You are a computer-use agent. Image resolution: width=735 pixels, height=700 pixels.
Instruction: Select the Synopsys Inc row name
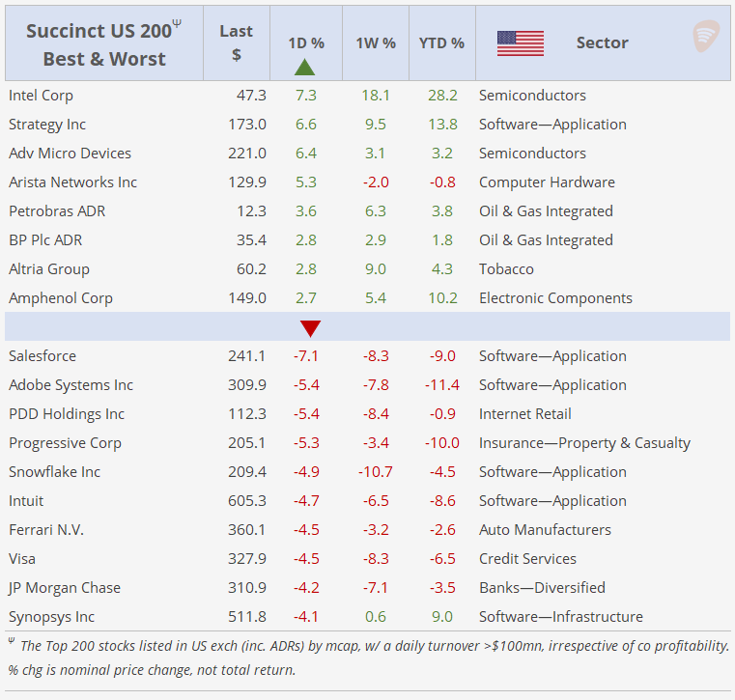(x=51, y=617)
